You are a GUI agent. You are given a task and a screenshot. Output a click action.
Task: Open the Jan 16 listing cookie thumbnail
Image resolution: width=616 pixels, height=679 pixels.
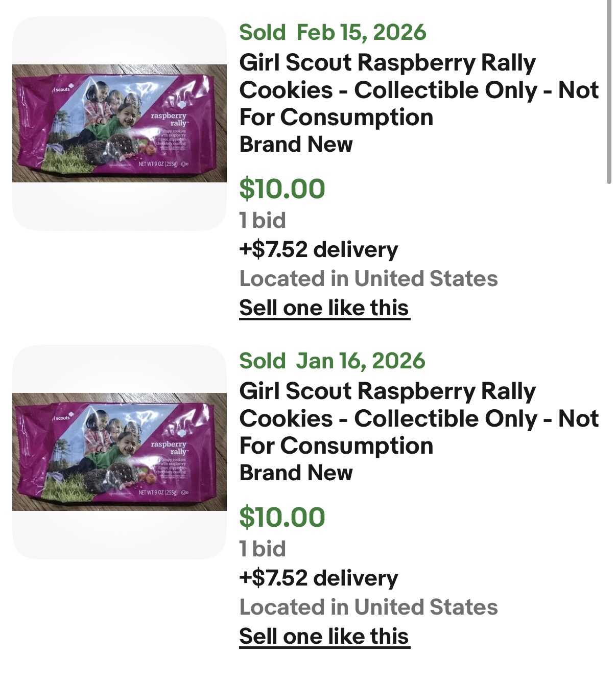coord(119,452)
